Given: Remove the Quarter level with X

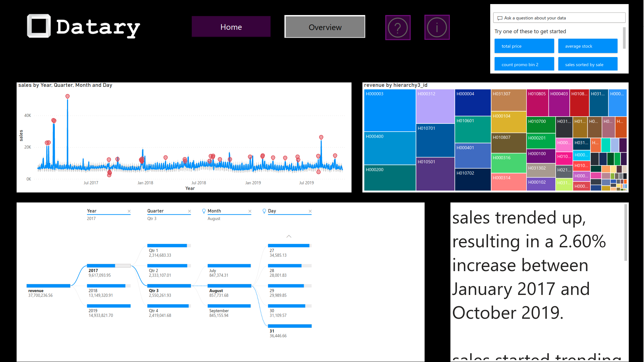Looking at the screenshot, I should [x=189, y=211].
